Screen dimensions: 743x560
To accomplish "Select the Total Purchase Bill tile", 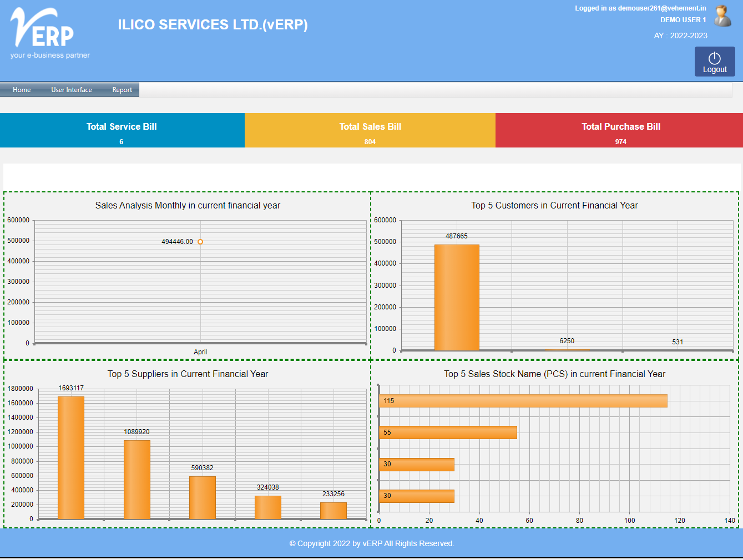I will (619, 130).
